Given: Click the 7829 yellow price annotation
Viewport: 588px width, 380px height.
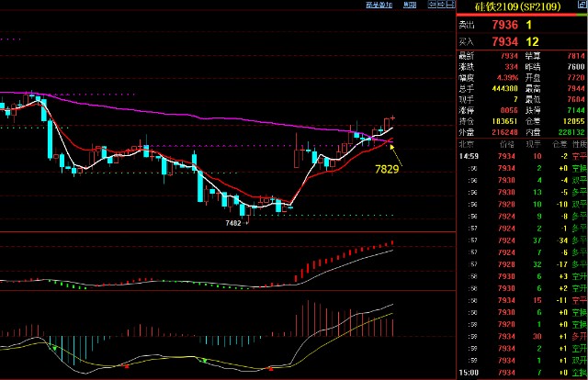Looking at the screenshot, I should click(x=387, y=170).
